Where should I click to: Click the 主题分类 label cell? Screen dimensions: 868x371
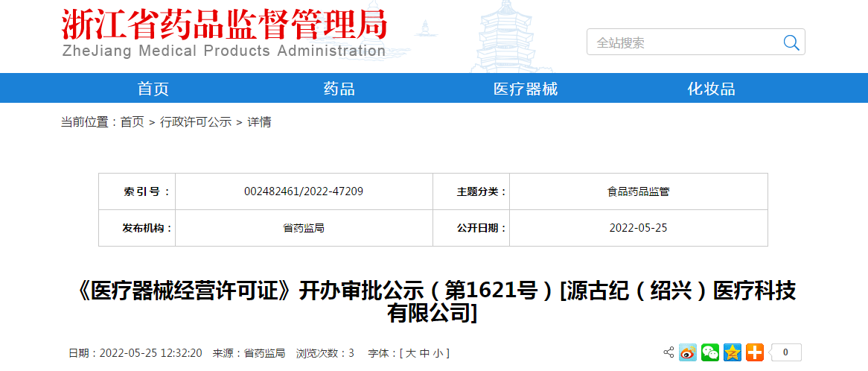tap(471, 191)
